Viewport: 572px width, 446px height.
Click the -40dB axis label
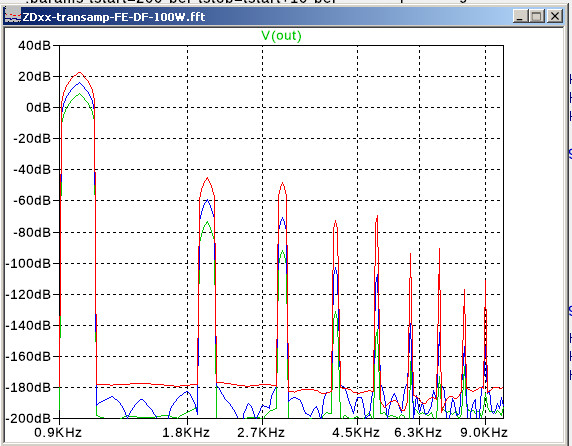point(32,170)
